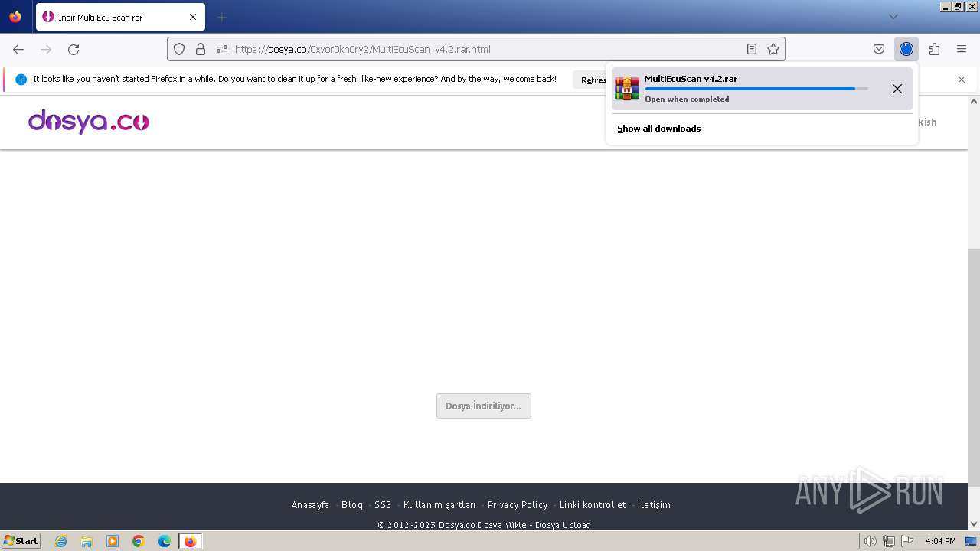
Task: Select the İndir Multi Ecu Scan rar tab
Action: [120, 17]
